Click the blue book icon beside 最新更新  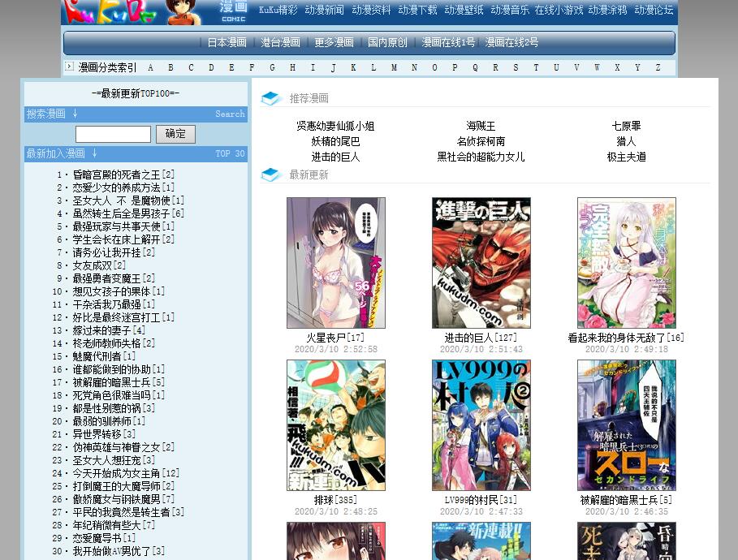tap(270, 174)
